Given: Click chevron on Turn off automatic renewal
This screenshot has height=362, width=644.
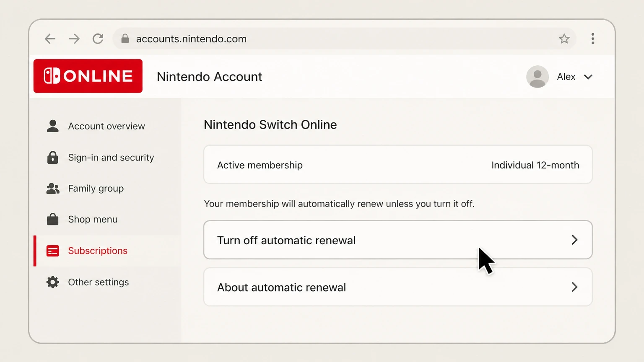Looking at the screenshot, I should (575, 240).
